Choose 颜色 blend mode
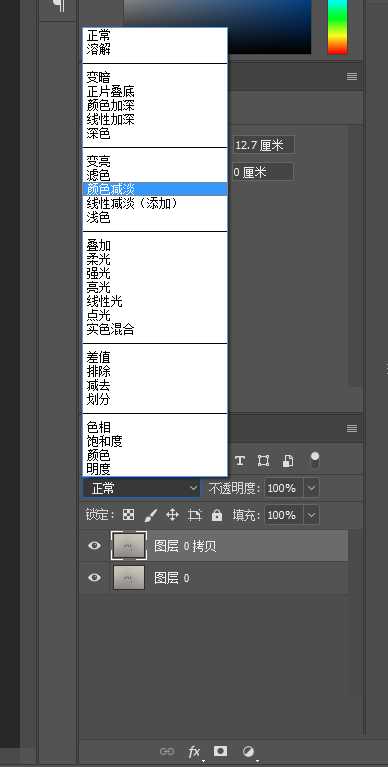The height and width of the screenshot is (767, 388). [155, 455]
